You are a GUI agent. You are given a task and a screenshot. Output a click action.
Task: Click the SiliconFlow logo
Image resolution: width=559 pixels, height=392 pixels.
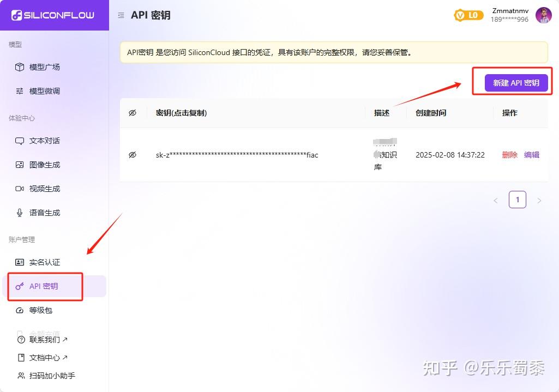(x=53, y=15)
